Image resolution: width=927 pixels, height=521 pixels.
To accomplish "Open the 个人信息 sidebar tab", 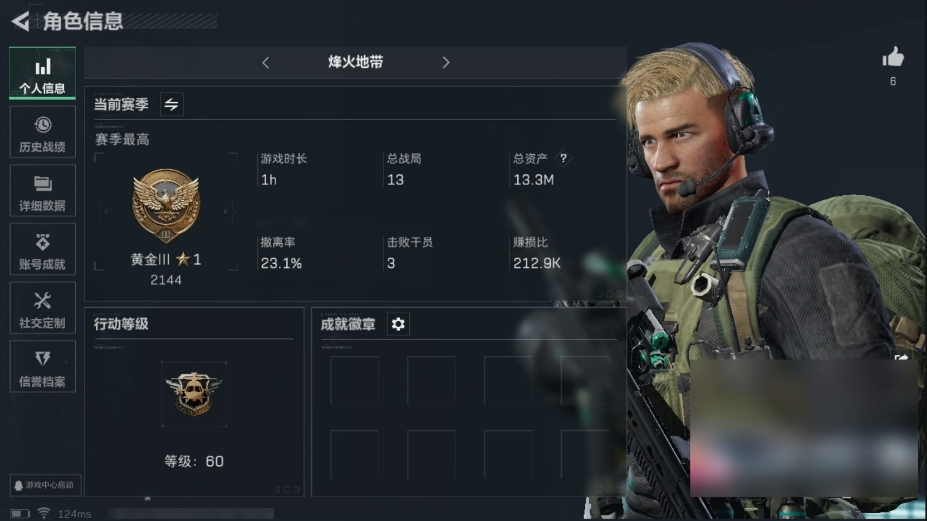I will (x=43, y=73).
